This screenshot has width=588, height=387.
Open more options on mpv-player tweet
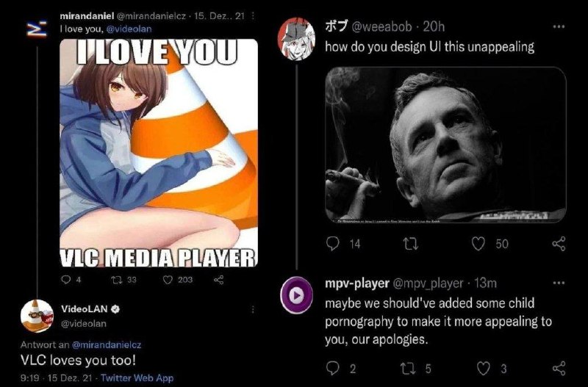point(559,283)
